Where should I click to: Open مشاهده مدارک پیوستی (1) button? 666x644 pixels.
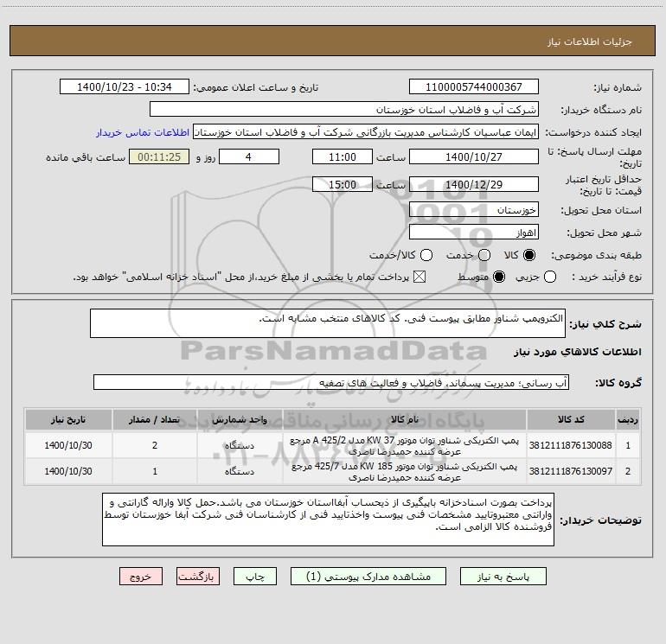[368, 576]
